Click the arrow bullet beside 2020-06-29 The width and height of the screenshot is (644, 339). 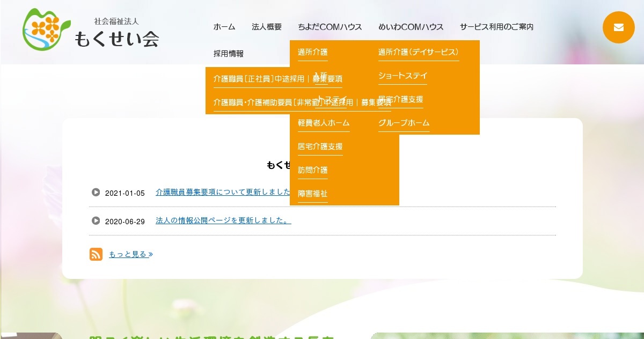[96, 220]
